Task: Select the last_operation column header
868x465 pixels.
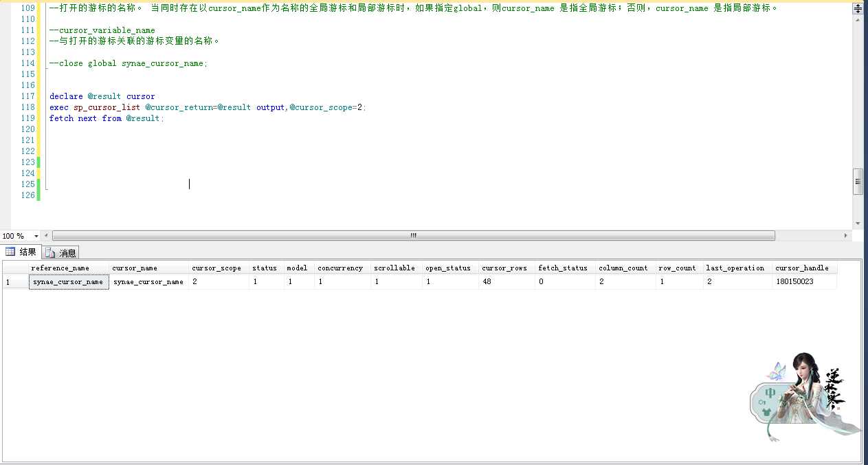Action: (737, 268)
